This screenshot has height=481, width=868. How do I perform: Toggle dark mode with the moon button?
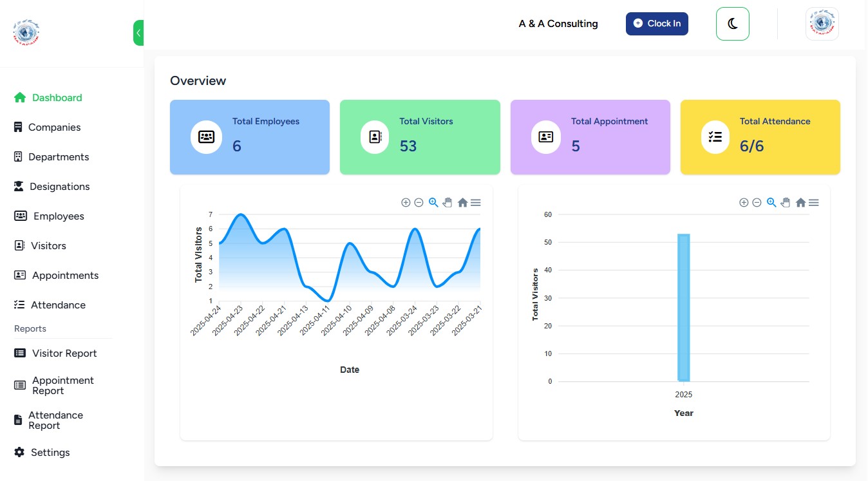click(732, 24)
